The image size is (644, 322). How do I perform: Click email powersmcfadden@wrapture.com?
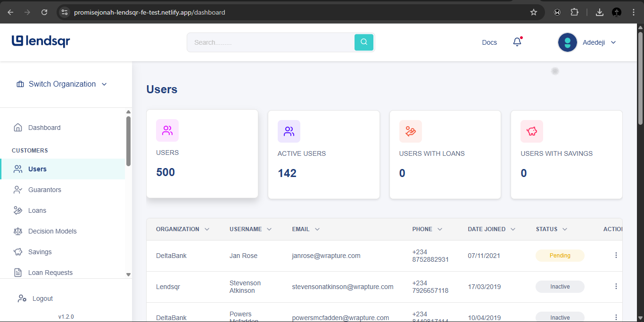pos(340,318)
